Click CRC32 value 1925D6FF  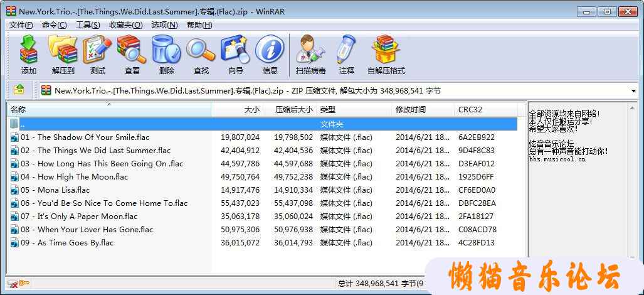pos(476,176)
